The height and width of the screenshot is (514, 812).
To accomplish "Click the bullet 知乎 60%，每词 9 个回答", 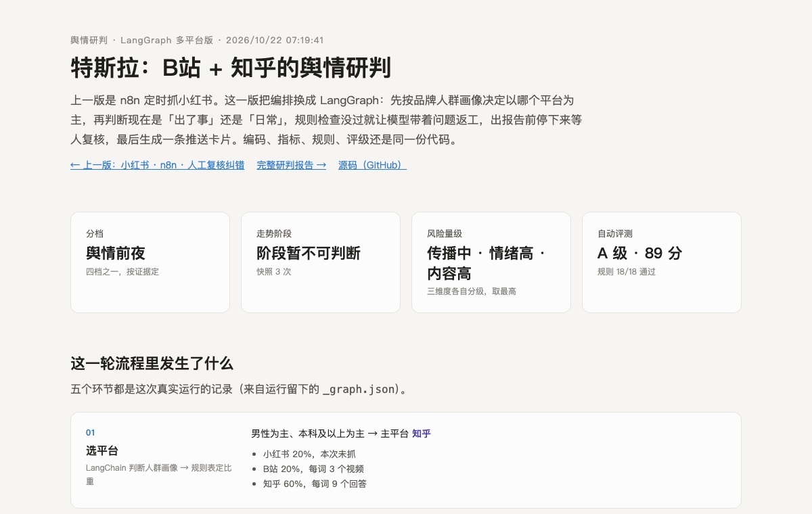I will [x=315, y=484].
